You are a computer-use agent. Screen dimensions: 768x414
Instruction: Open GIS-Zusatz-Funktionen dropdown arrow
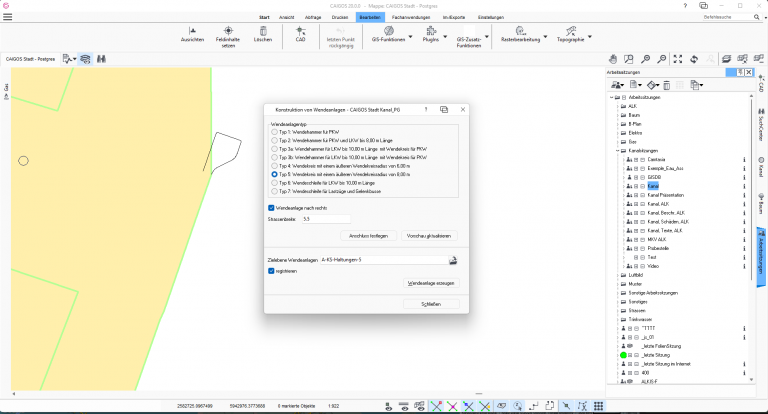[x=487, y=37]
